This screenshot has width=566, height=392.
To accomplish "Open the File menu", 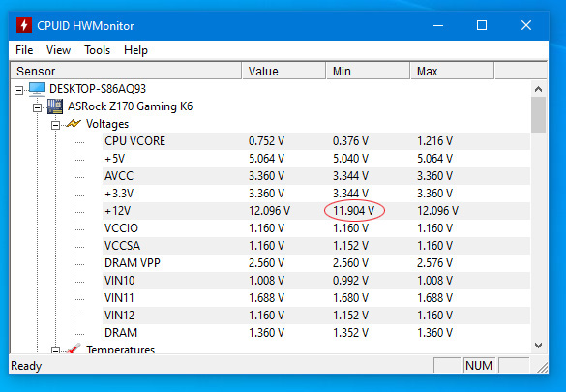I will (24, 50).
